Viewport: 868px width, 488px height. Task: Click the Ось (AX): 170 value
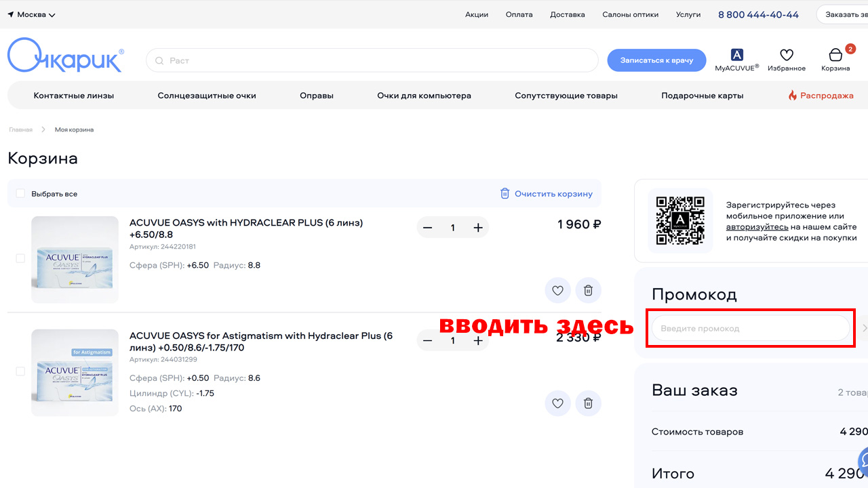[x=155, y=409]
